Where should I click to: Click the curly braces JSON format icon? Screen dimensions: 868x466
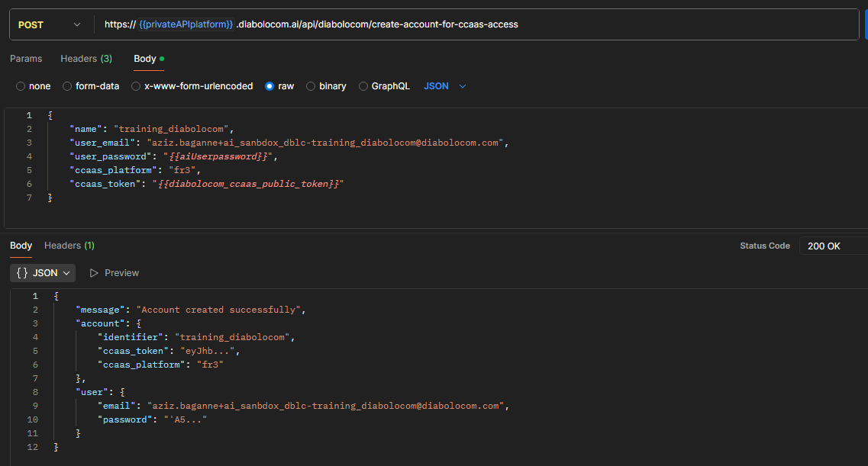coord(22,273)
